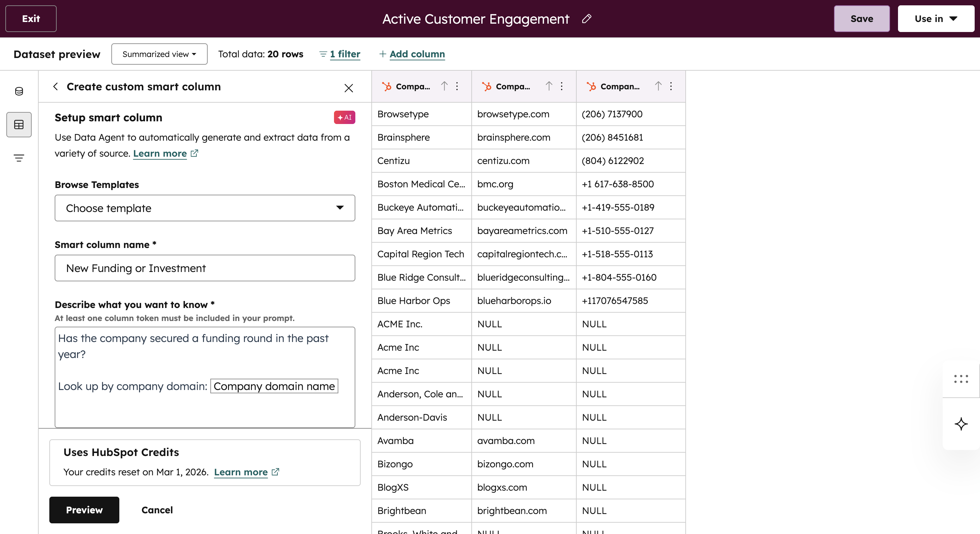Viewport: 980px width, 534px height.
Task: Open the second Company column options menu
Action: [x=562, y=86]
